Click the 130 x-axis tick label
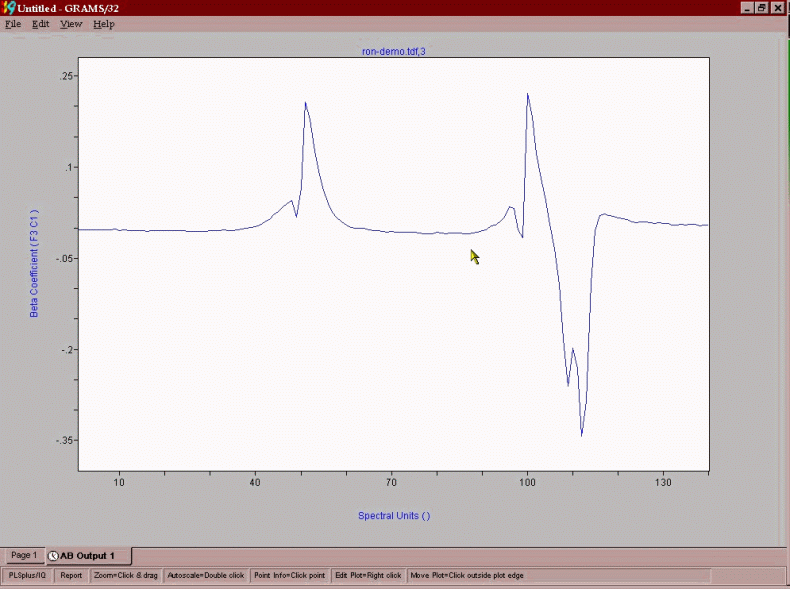Screen dimensions: 790x589 (x=664, y=482)
